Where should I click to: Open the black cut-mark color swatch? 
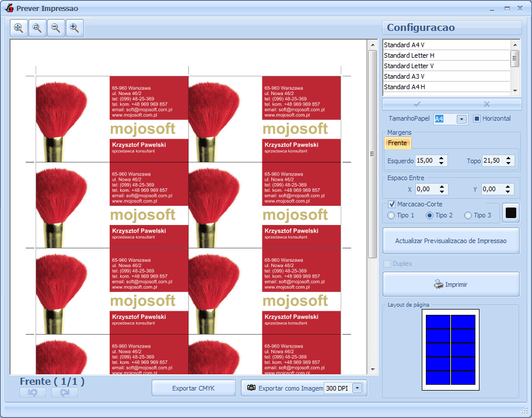point(511,213)
